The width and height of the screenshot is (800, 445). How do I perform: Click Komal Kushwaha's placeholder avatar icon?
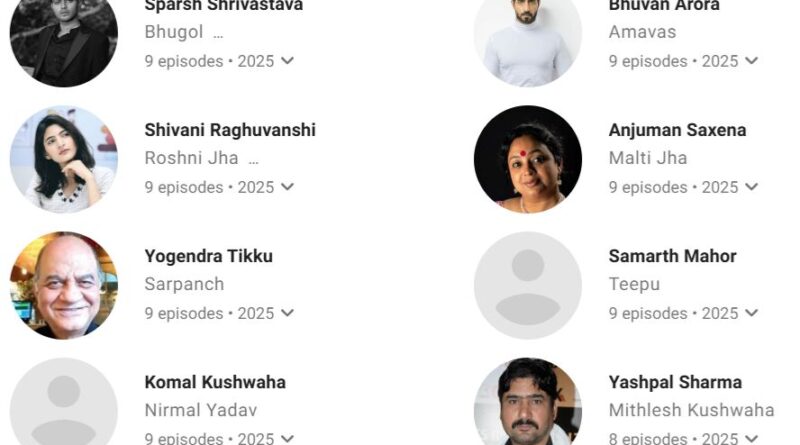[64, 402]
